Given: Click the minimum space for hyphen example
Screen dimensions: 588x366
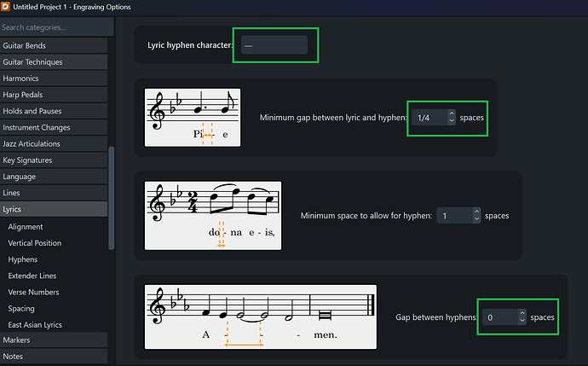Looking at the screenshot, I should 212,215.
